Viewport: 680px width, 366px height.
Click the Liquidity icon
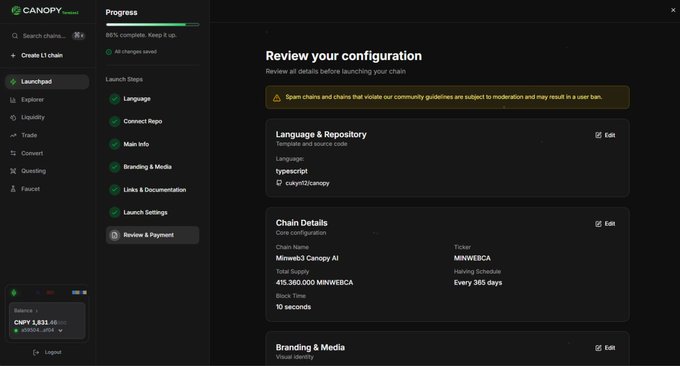point(13,118)
